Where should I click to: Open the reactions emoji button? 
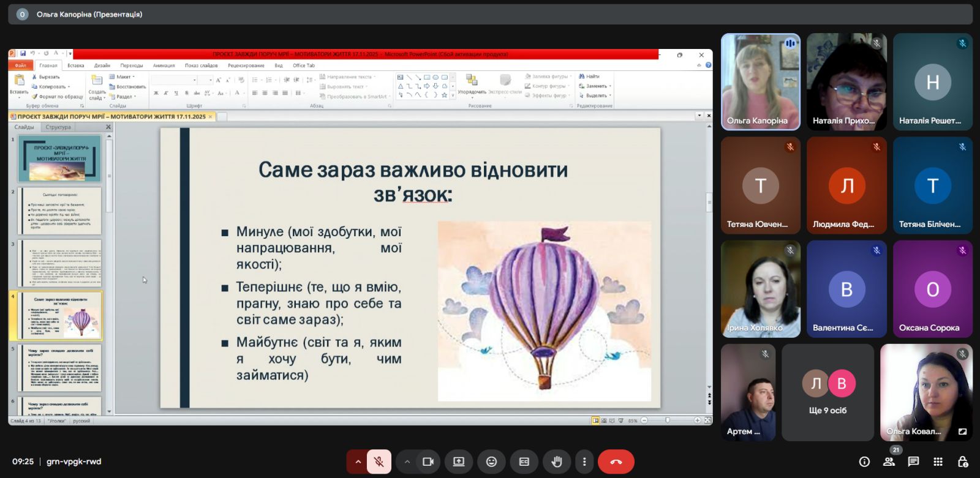pos(491,462)
